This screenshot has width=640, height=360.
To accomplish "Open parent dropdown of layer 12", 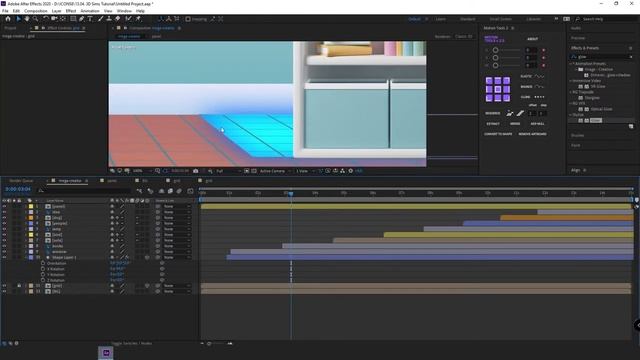I will coord(177,291).
